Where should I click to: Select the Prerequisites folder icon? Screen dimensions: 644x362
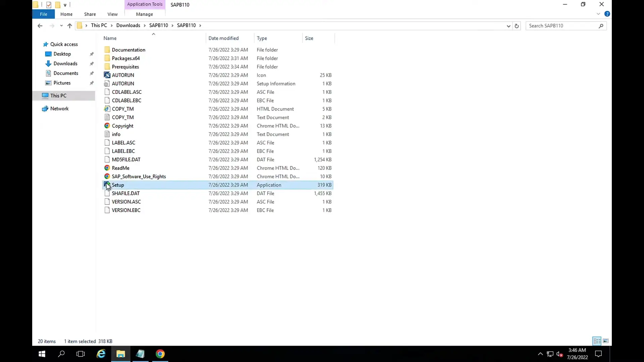(x=107, y=66)
